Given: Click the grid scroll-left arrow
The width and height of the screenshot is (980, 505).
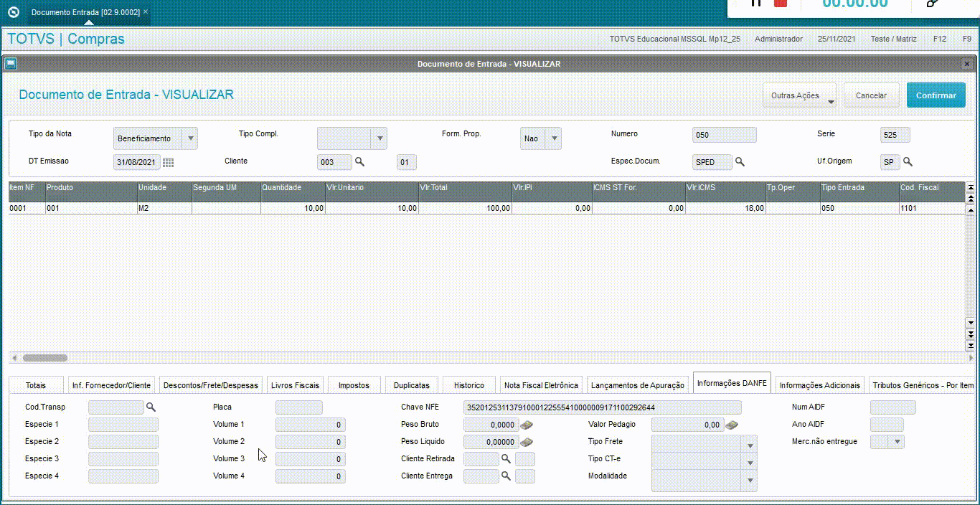Looking at the screenshot, I should coord(14,357).
